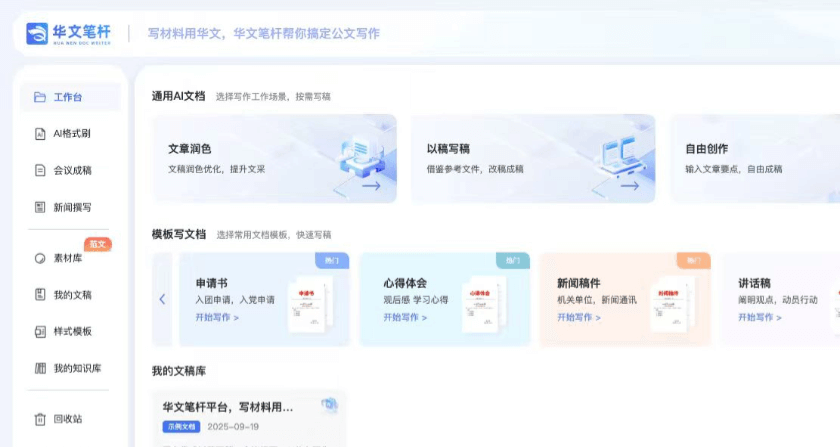
Task: Click the 新闻撰写 newspaper icon
Action: [x=40, y=207]
